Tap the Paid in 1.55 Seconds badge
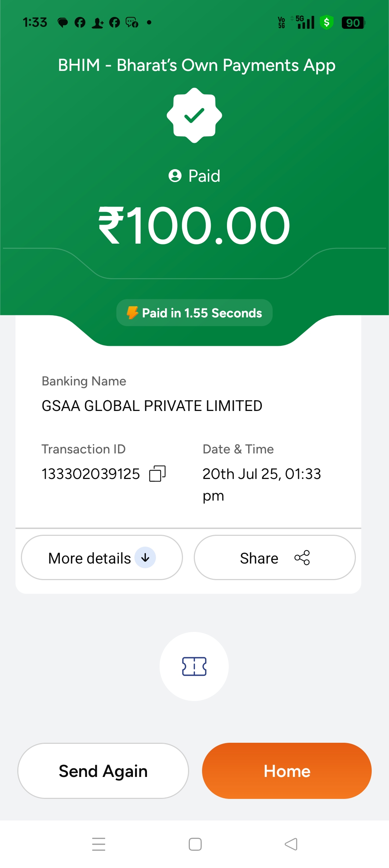This screenshot has width=389, height=868. [194, 313]
